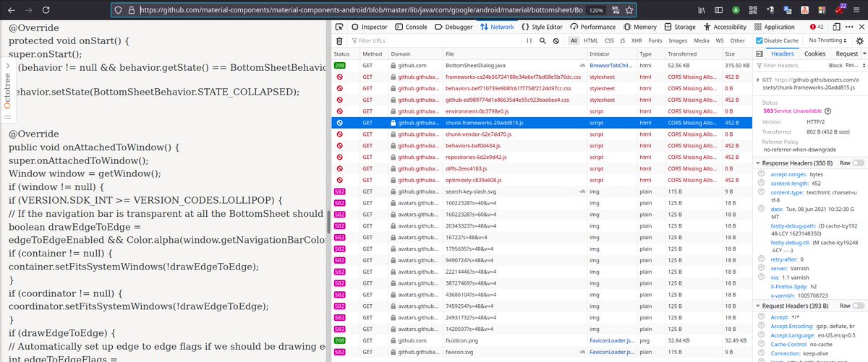Image resolution: width=868 pixels, height=362 pixels.
Task: Open BrowserTabChild initiator link
Action: (x=611, y=66)
